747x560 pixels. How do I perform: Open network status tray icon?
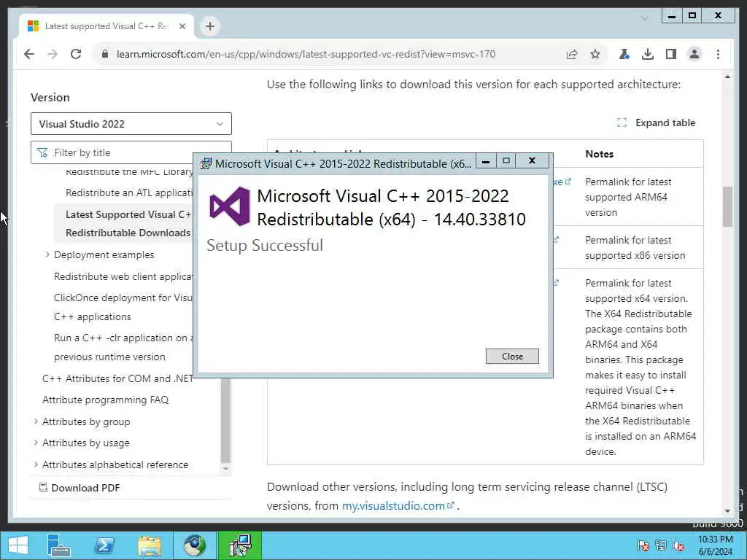coord(661,545)
